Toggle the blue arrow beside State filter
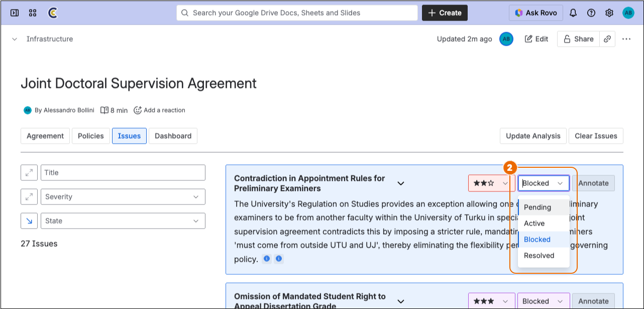This screenshot has height=309, width=644. point(29,221)
